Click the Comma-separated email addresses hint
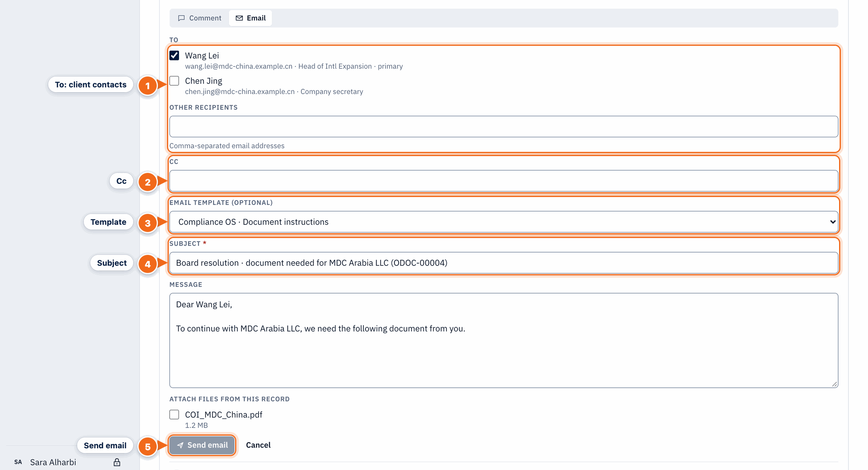Image resolution: width=868 pixels, height=470 pixels. pos(227,146)
